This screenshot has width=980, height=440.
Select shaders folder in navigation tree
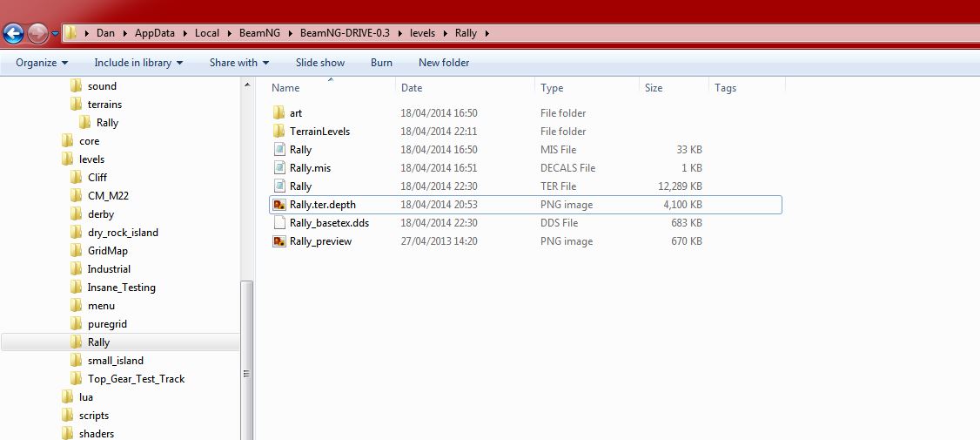[x=97, y=434]
